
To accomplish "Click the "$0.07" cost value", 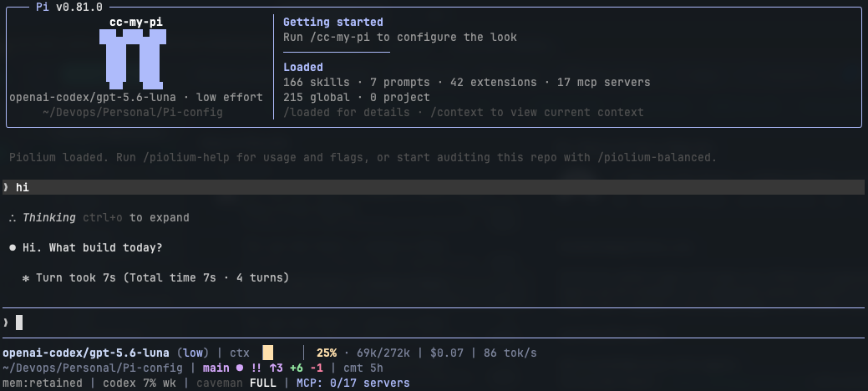I will tap(447, 353).
